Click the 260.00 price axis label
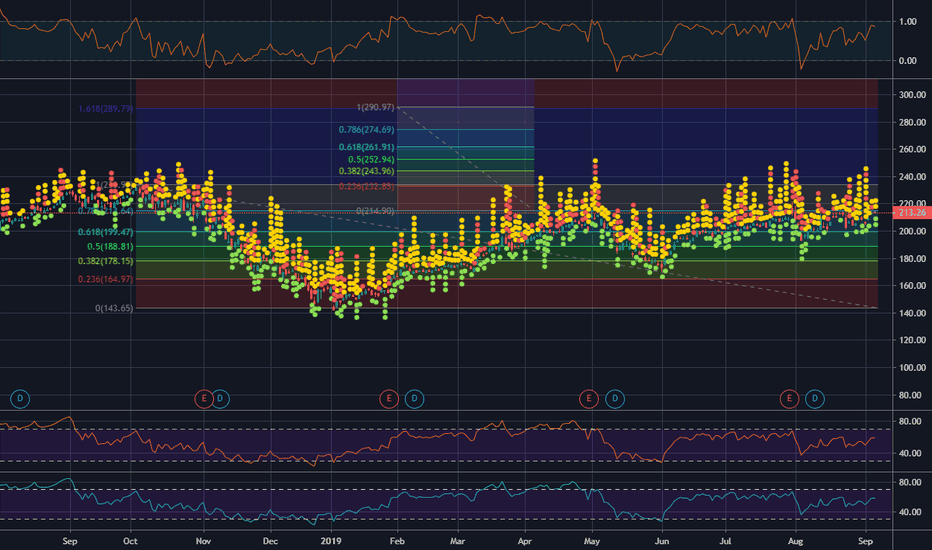 pos(912,149)
